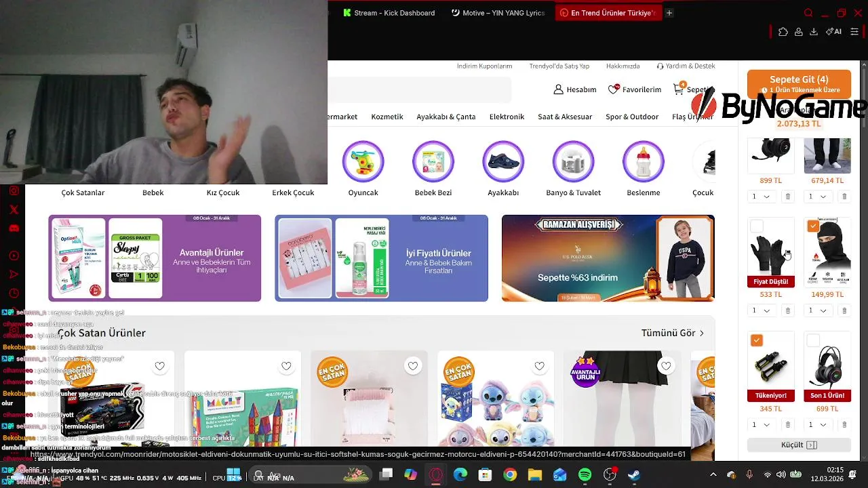The width and height of the screenshot is (868, 488).
Task: Open the Spor & Outdoor menu
Action: (x=632, y=117)
